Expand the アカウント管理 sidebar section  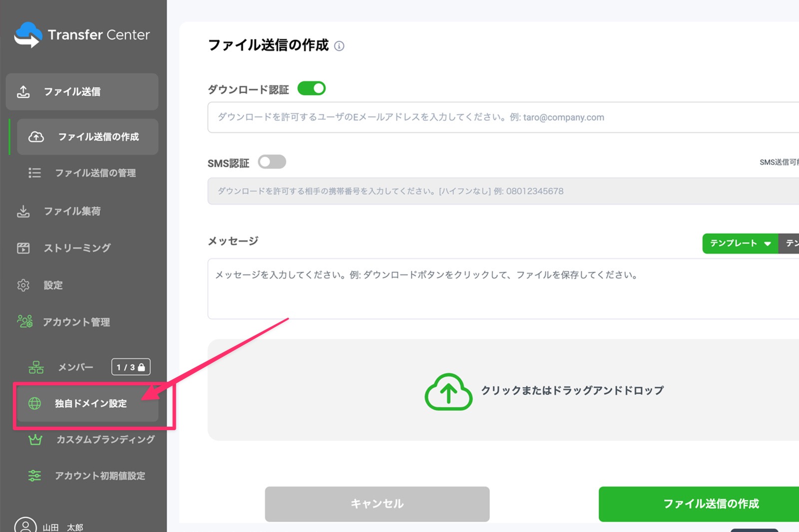coord(76,322)
